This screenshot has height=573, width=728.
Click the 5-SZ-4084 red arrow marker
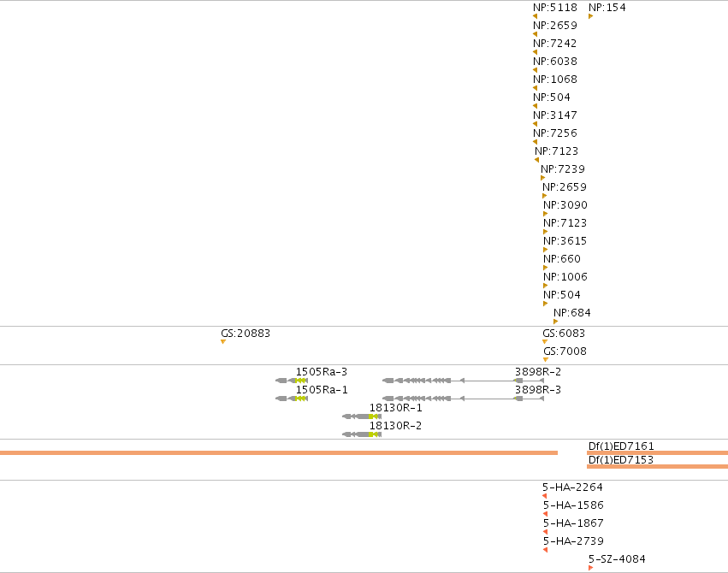click(x=590, y=568)
